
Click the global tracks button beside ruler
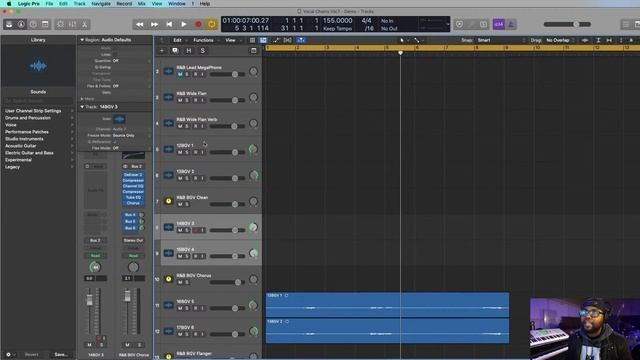[253, 51]
